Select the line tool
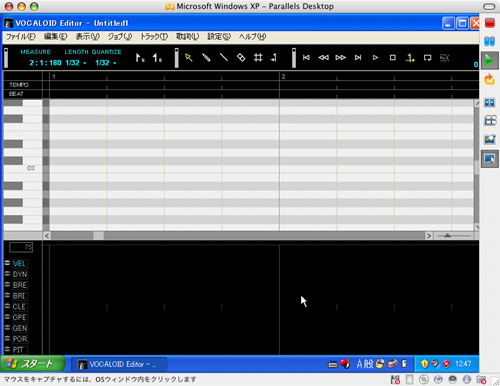500x386 pixels. 224,58
